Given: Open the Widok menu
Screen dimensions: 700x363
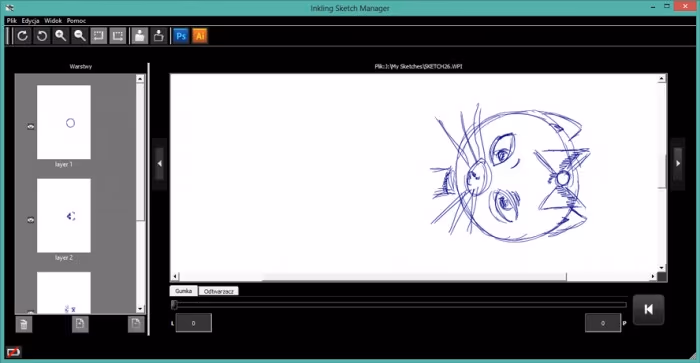Looking at the screenshot, I should point(53,21).
